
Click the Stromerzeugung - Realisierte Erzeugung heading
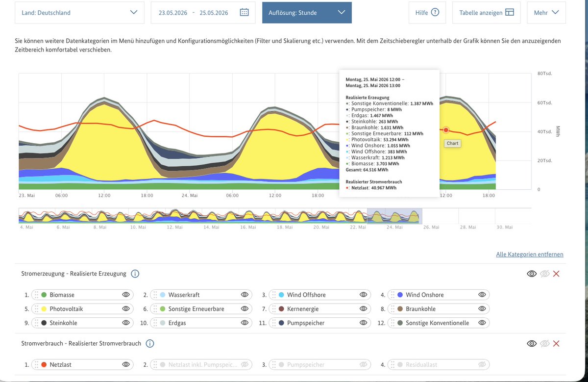[73, 274]
